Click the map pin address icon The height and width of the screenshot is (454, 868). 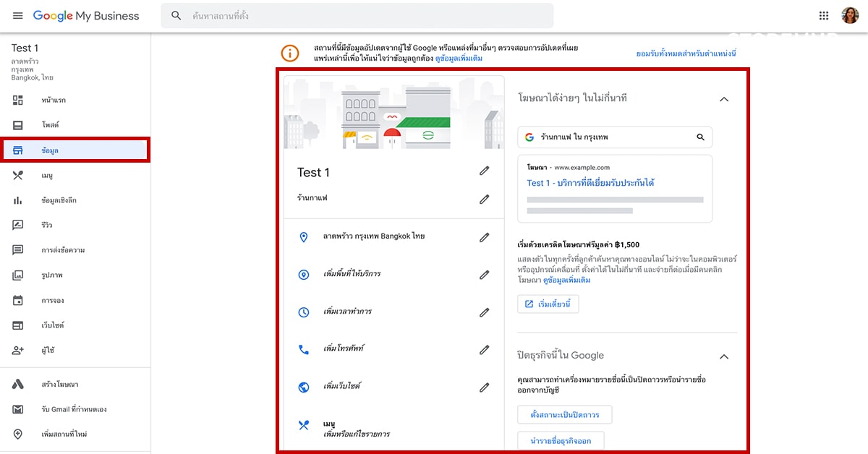[304, 237]
